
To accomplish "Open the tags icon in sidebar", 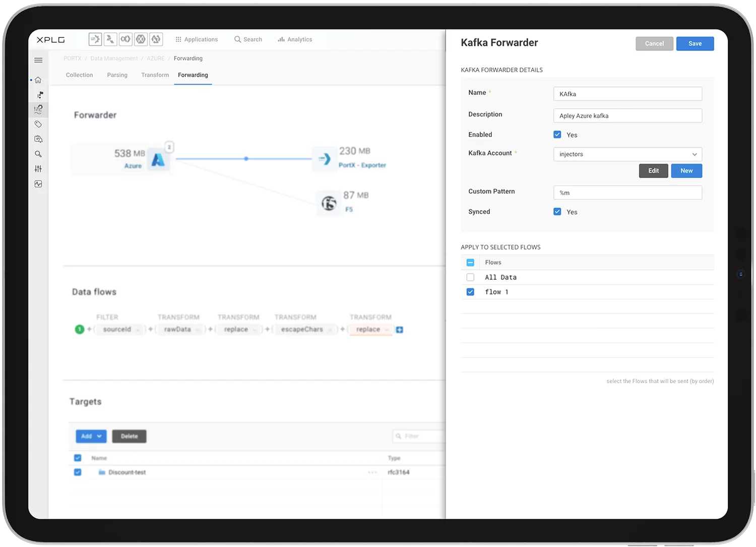I will pos(38,124).
